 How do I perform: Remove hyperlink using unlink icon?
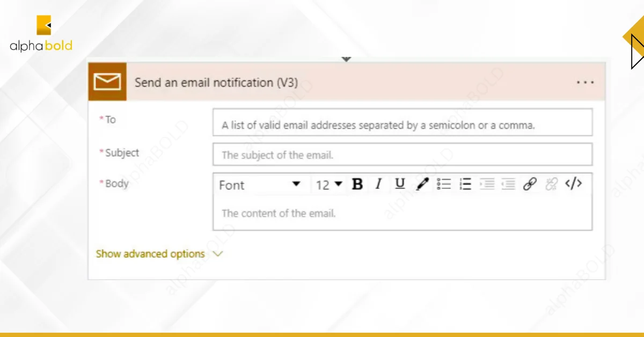552,185
